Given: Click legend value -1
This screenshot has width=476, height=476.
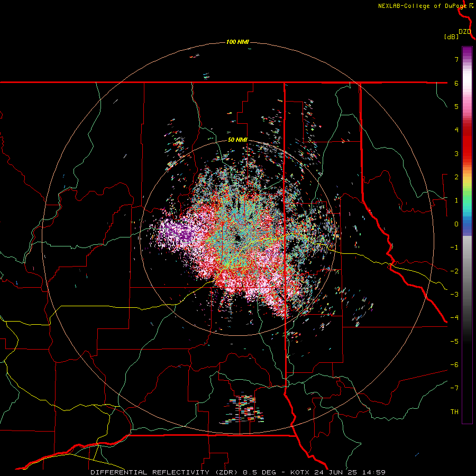Looking at the screenshot, I should pos(454,248).
